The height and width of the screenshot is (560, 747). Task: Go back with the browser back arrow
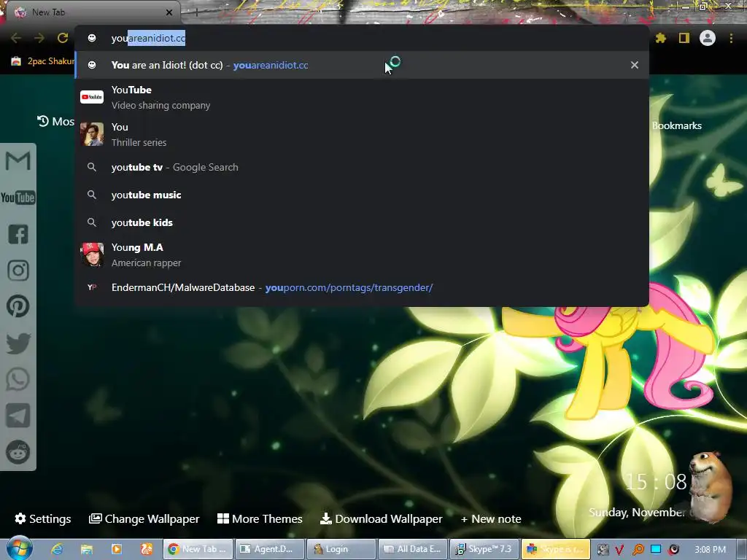(x=16, y=38)
